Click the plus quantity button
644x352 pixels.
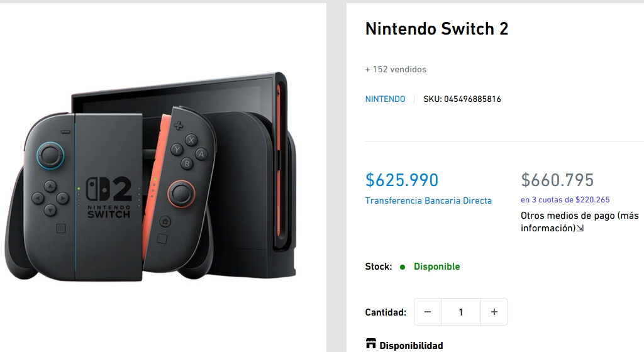(494, 312)
